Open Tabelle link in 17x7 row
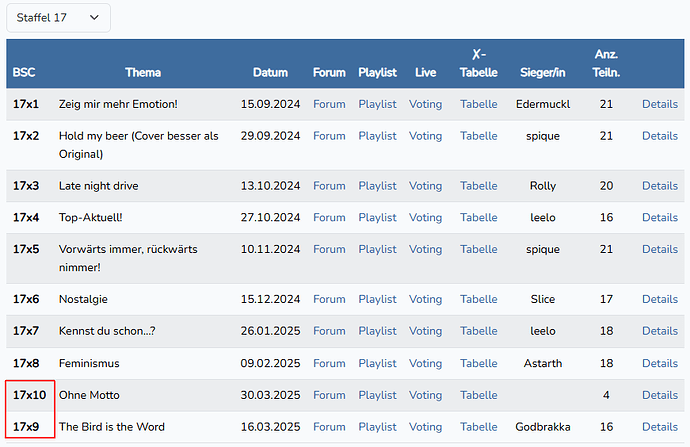 coord(479,331)
